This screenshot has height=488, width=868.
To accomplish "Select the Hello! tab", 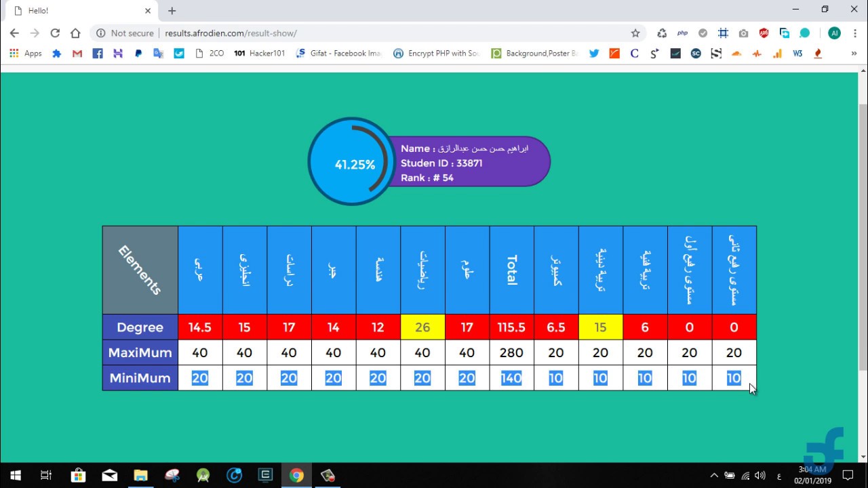I will tap(80, 11).
